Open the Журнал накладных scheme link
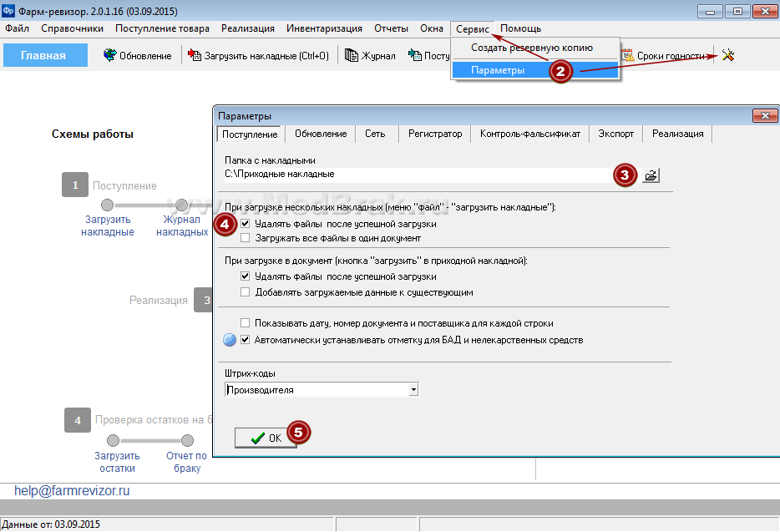The height and width of the screenshot is (532, 780). pyautogui.click(x=182, y=225)
